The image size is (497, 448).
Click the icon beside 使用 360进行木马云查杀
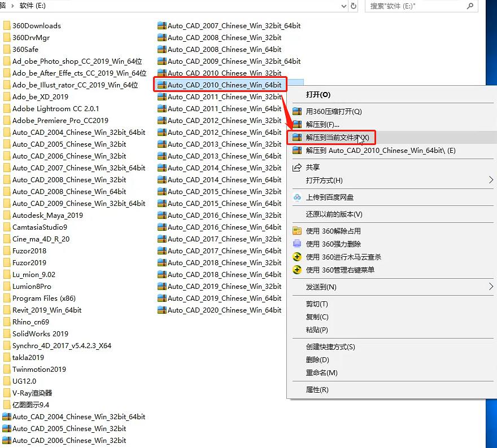pyautogui.click(x=297, y=257)
